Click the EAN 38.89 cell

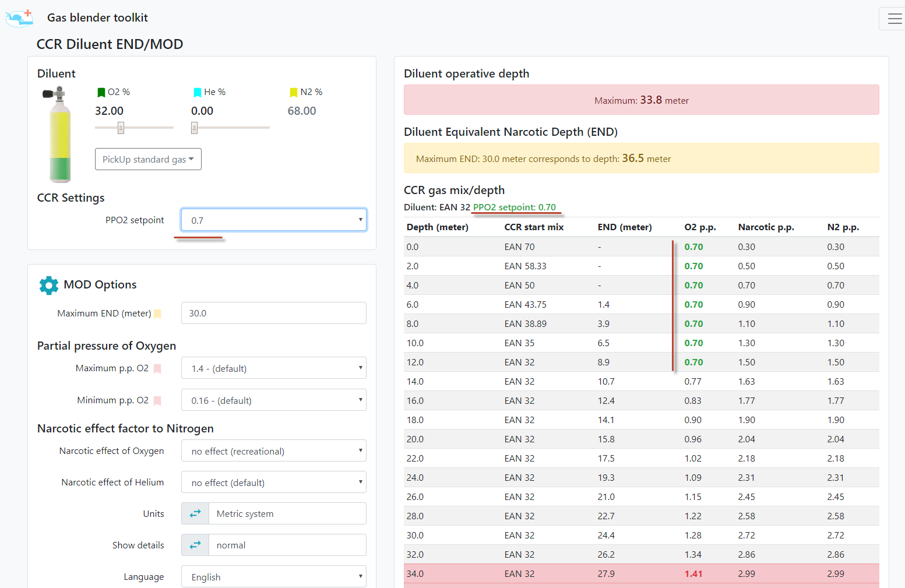525,324
